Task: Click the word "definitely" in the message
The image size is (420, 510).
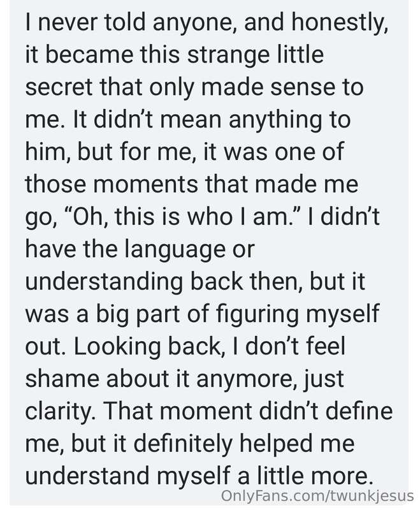Action: (184, 444)
